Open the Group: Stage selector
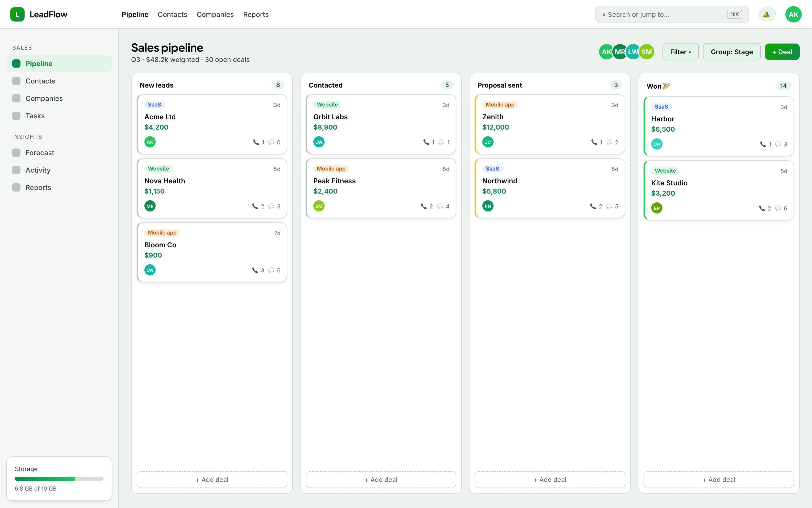Image resolution: width=812 pixels, height=508 pixels. click(x=732, y=52)
